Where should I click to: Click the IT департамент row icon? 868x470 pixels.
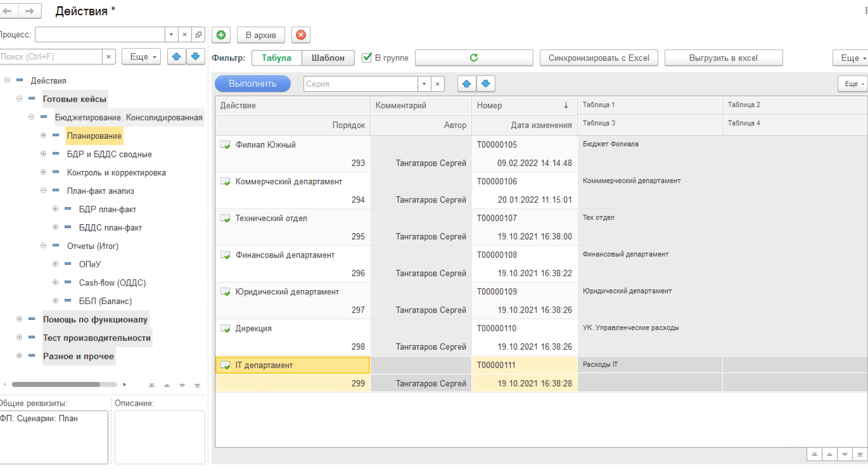point(225,365)
